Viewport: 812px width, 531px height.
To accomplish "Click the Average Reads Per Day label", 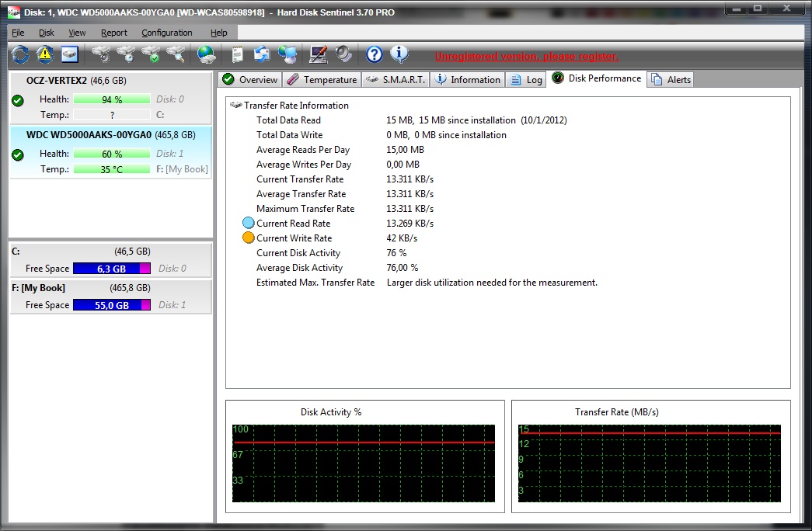I will [303, 150].
